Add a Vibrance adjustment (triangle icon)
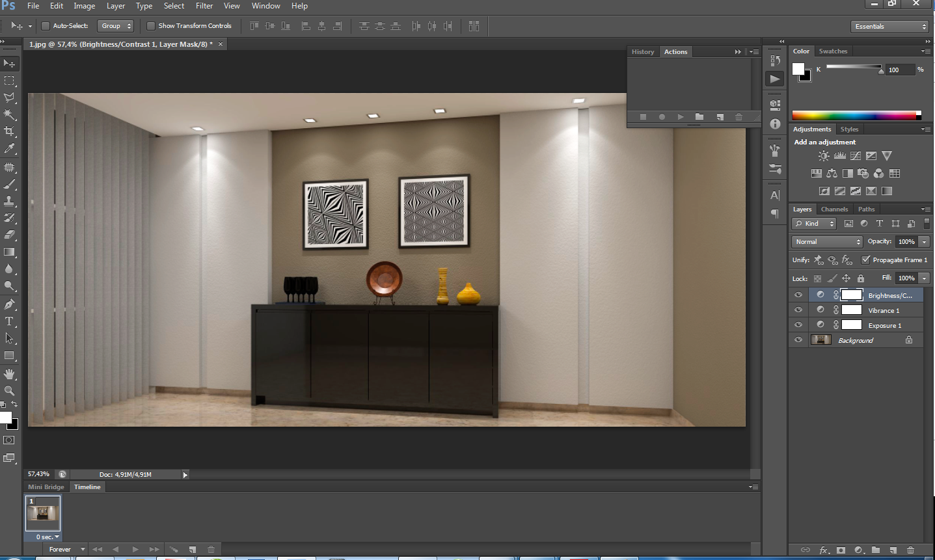This screenshot has height=560, width=935. coord(887,156)
